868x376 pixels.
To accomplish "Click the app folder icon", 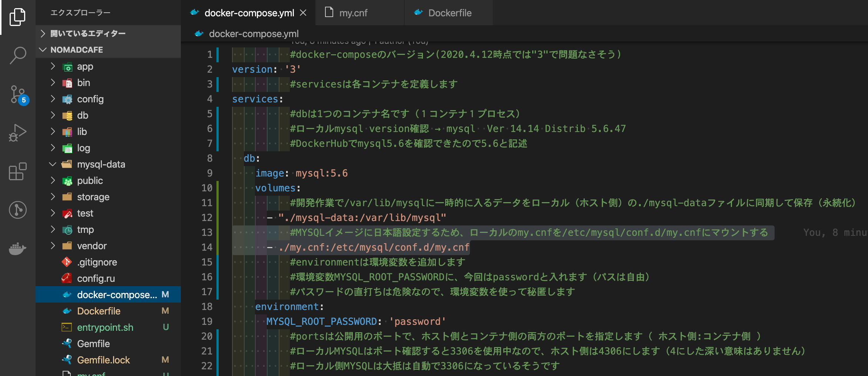I will (x=67, y=67).
